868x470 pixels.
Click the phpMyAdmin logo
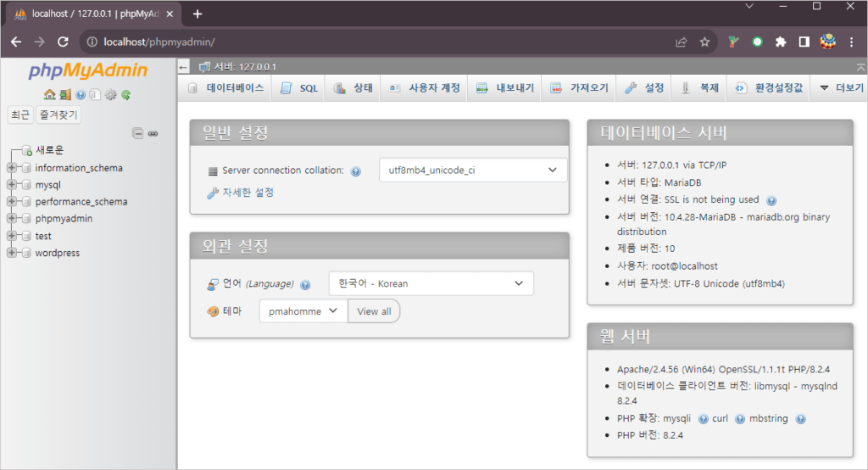coord(88,70)
